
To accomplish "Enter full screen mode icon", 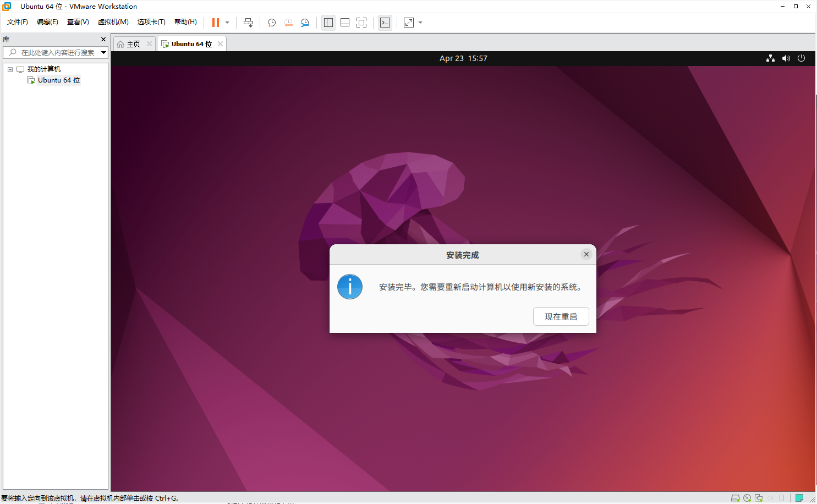I will tap(361, 23).
